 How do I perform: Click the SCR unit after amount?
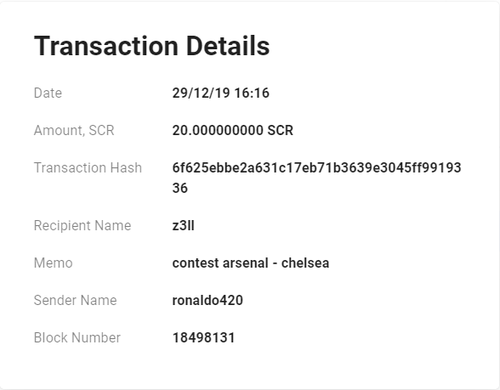click(x=280, y=130)
